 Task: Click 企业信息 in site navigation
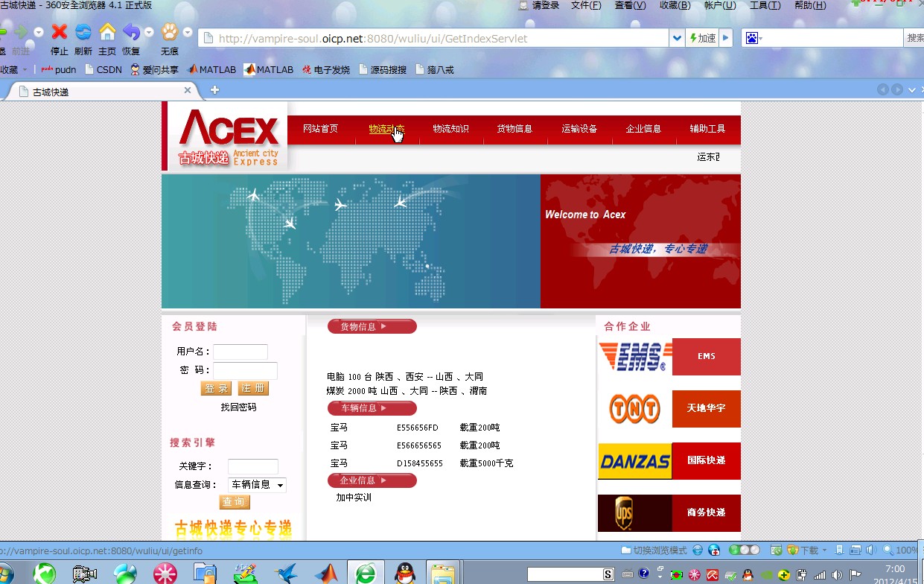[x=643, y=129]
